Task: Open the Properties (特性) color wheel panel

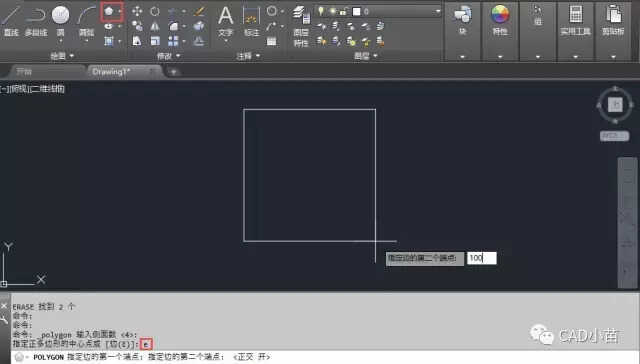Action: tap(500, 20)
